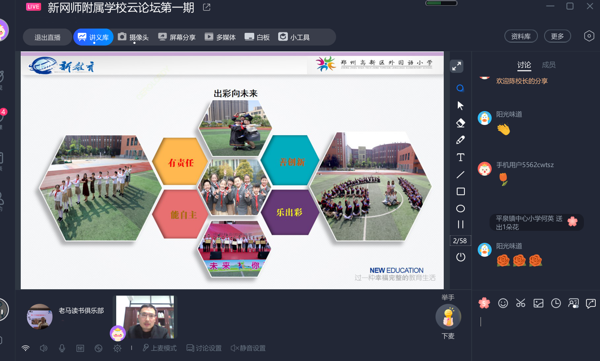Switch to the 成员 members tab
The image size is (600, 361).
click(x=548, y=65)
